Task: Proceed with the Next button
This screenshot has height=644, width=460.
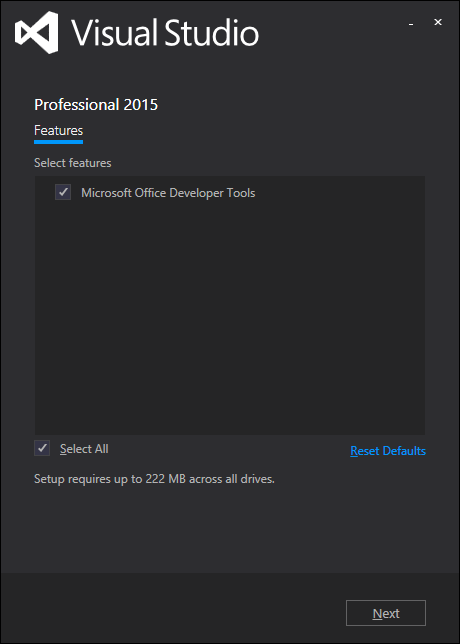Action: click(386, 613)
